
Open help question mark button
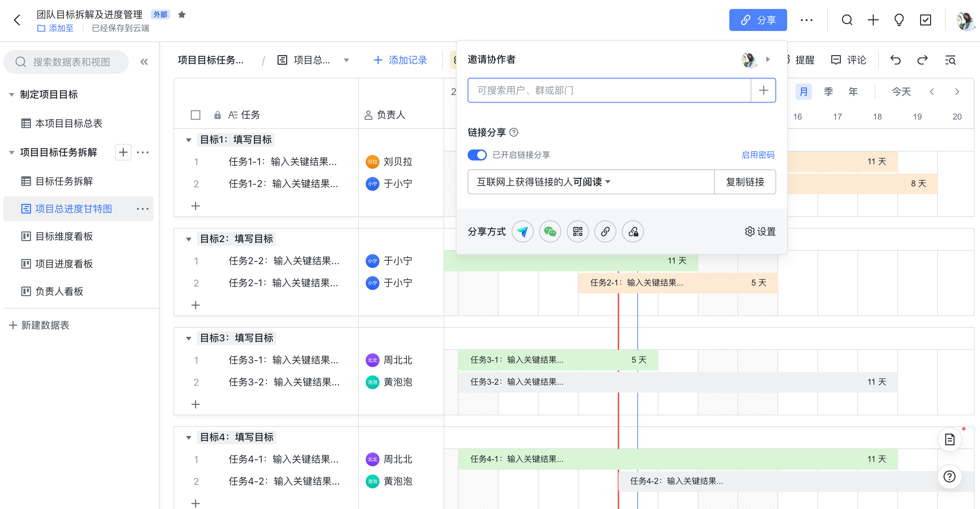click(949, 476)
